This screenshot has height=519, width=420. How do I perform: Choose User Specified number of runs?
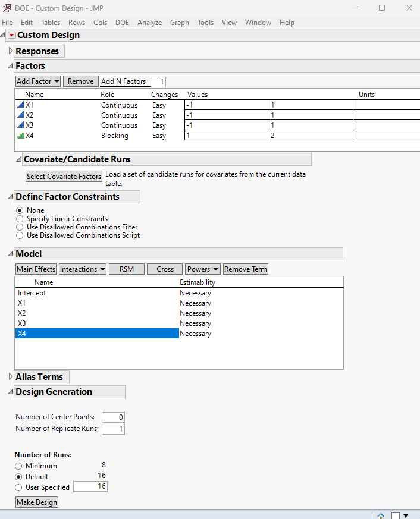click(18, 487)
